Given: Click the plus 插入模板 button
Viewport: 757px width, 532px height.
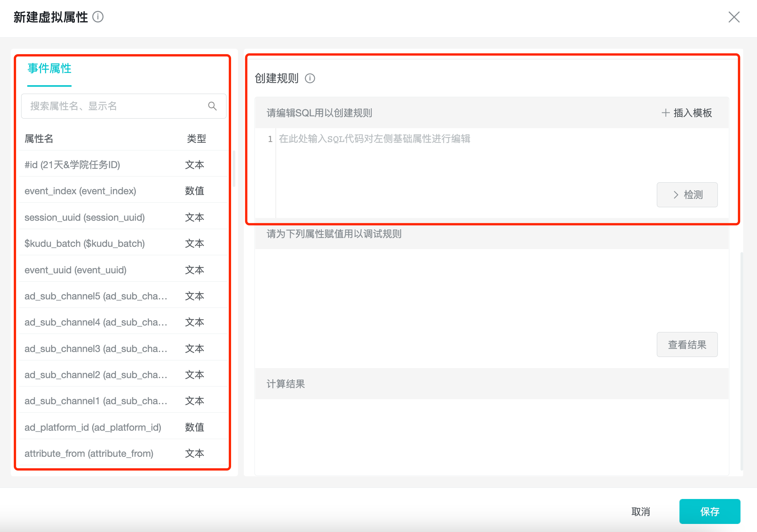Looking at the screenshot, I should tap(687, 113).
